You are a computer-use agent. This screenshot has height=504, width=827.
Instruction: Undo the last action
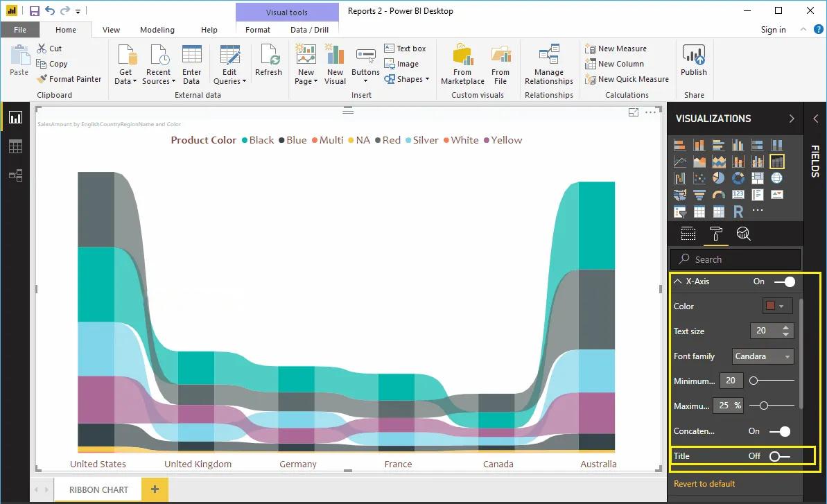point(50,10)
